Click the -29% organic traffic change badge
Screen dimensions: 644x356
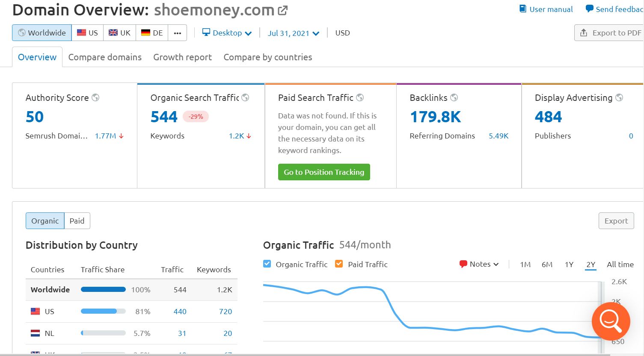pyautogui.click(x=196, y=117)
